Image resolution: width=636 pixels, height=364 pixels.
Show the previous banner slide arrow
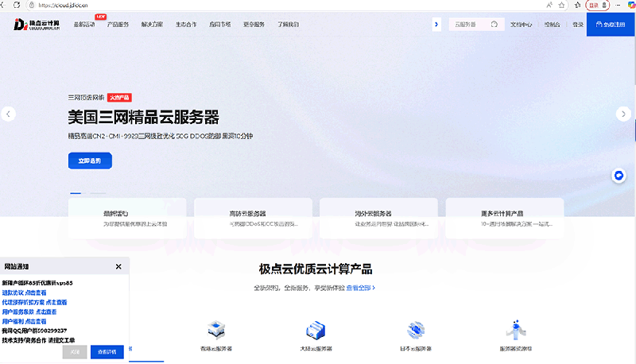tap(8, 114)
